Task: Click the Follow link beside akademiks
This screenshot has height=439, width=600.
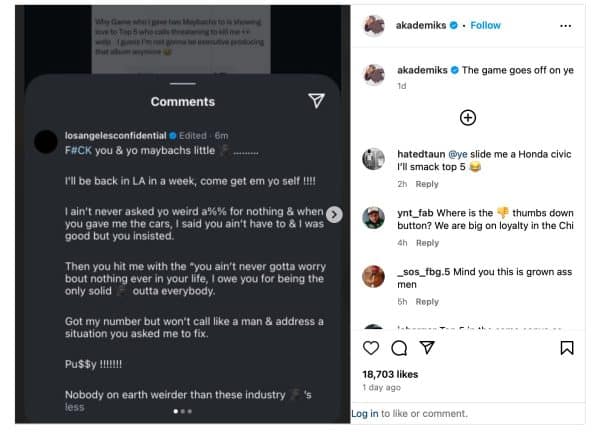Action: [485, 25]
